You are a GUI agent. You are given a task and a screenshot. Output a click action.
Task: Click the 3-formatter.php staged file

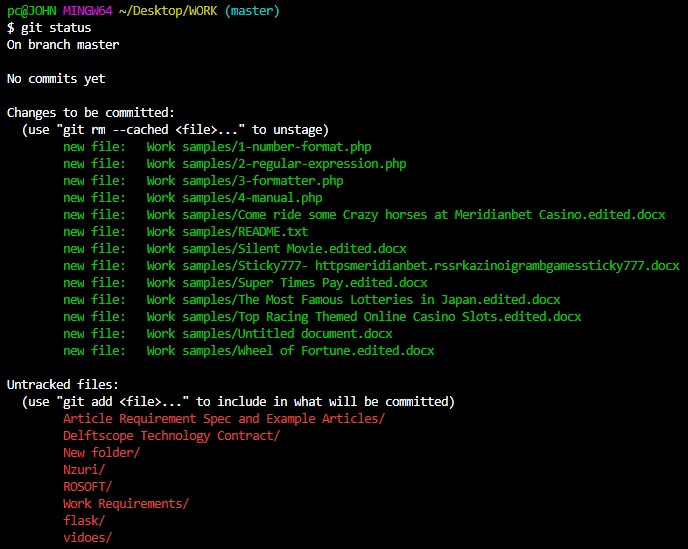click(x=244, y=181)
